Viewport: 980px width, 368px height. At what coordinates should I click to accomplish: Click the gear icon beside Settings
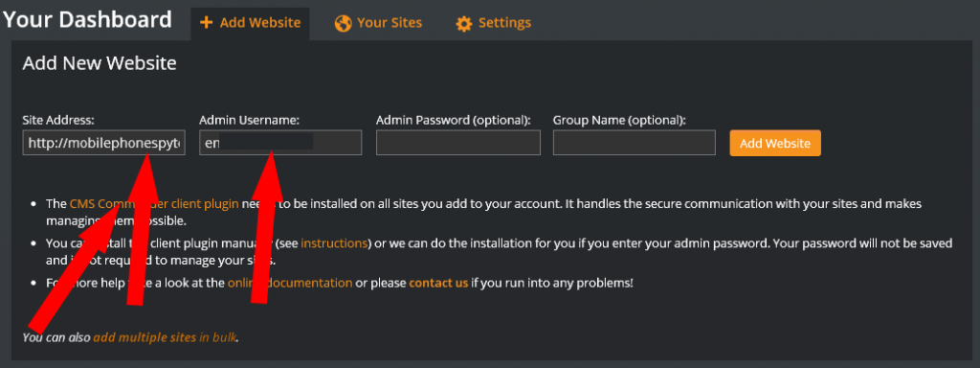click(x=464, y=24)
